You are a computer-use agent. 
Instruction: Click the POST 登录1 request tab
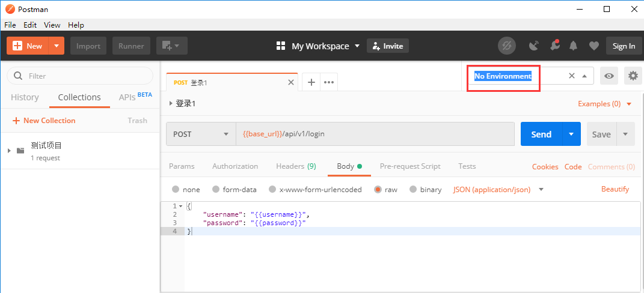tap(233, 82)
